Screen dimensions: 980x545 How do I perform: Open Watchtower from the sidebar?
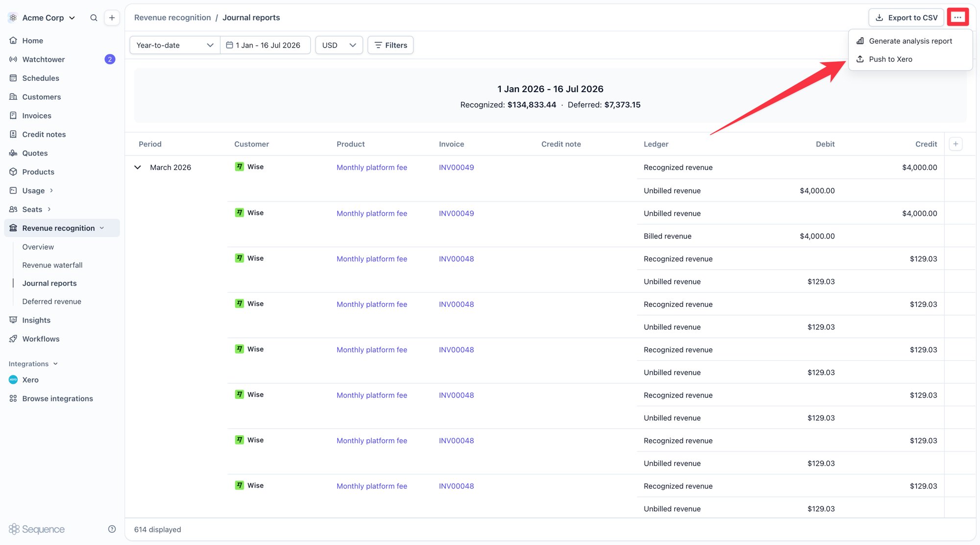coord(43,59)
